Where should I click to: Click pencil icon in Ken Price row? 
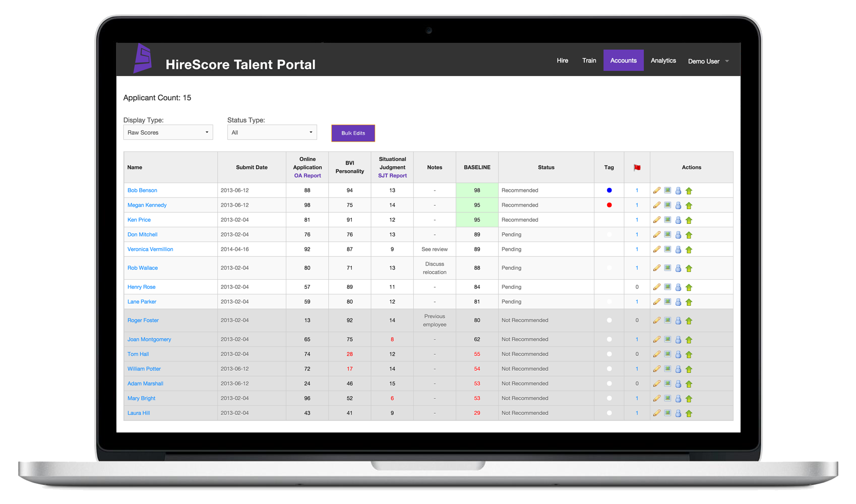pyautogui.click(x=657, y=220)
